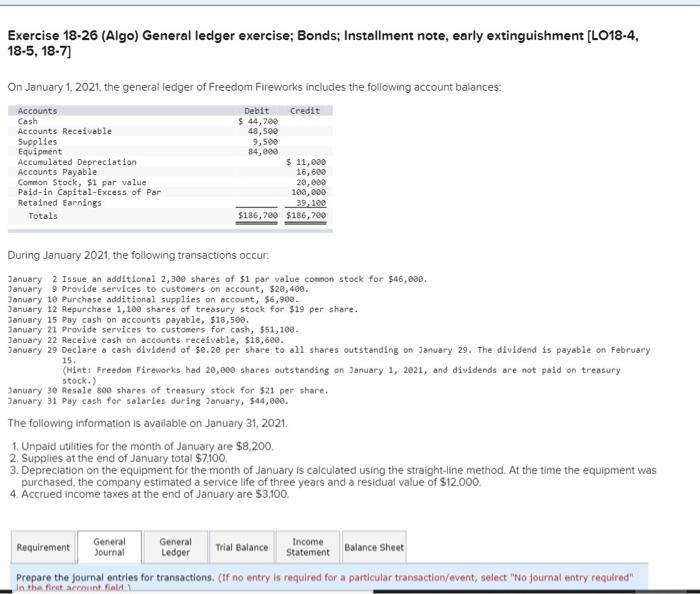This screenshot has width=700, height=594.
Task: Switch to the General Journal tab
Action: pyautogui.click(x=109, y=547)
